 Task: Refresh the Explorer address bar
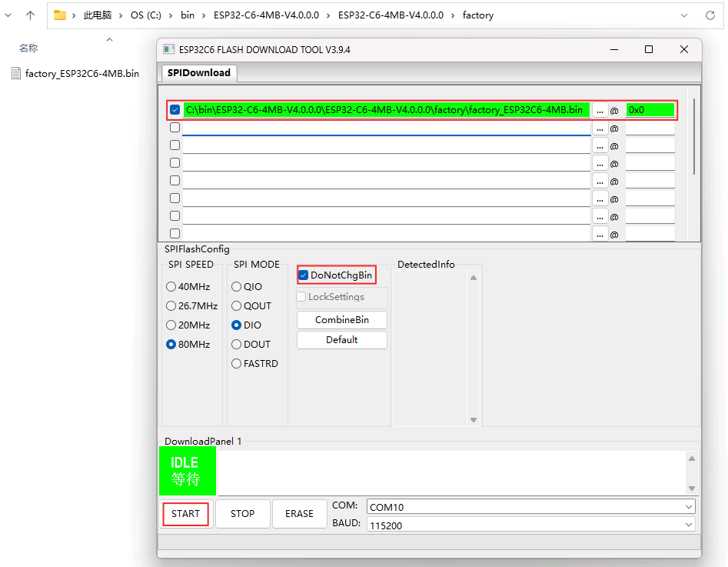pyautogui.click(x=710, y=15)
